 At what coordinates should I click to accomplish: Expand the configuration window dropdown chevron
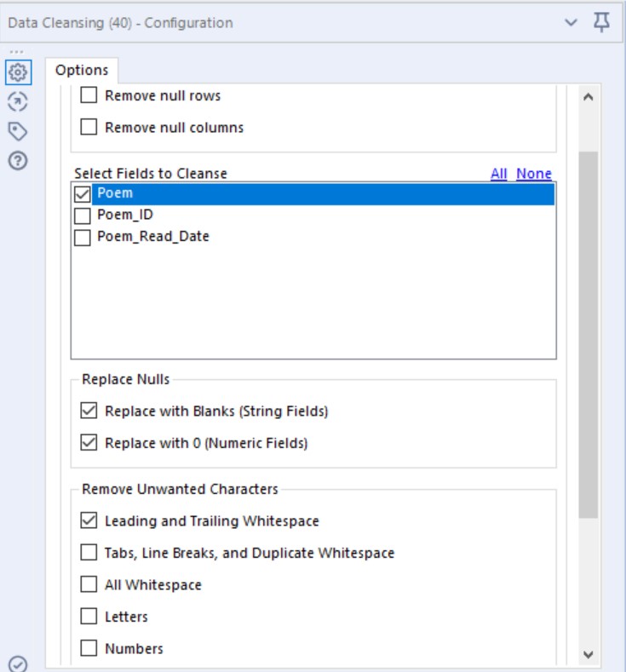point(571,23)
